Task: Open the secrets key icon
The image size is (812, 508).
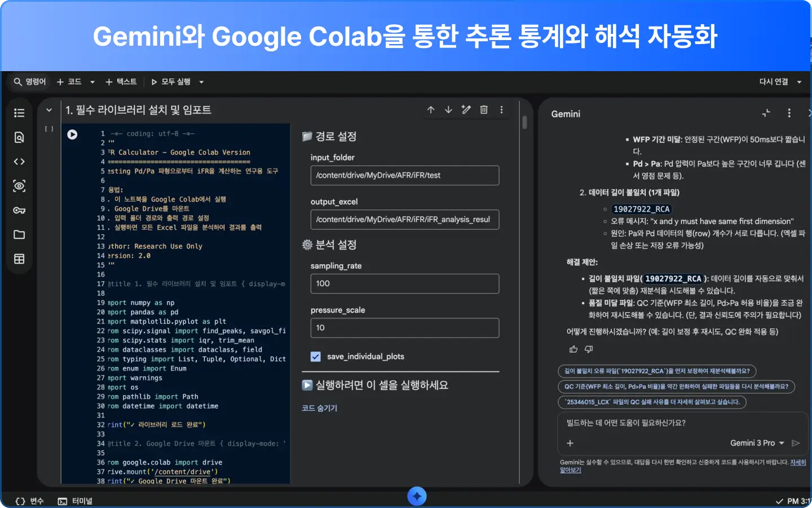Action: tap(19, 210)
